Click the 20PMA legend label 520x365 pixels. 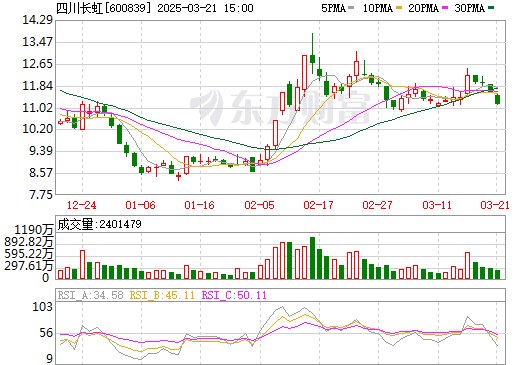[x=423, y=8]
